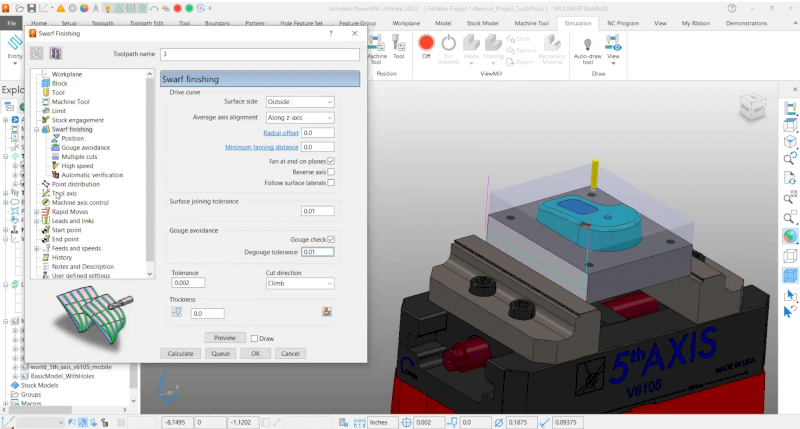Click the component thickness icon beside Thickness field
The height and width of the screenshot is (429, 800).
point(326,312)
